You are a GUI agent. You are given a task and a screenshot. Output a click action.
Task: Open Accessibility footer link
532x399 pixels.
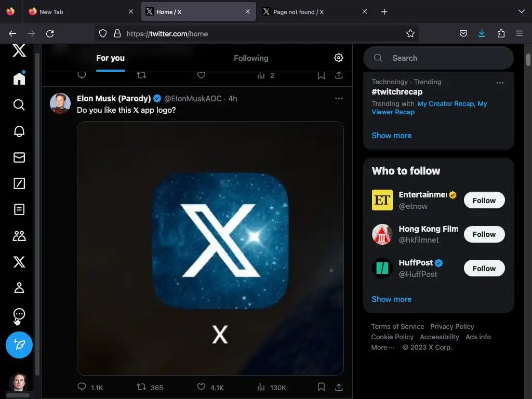pos(440,337)
